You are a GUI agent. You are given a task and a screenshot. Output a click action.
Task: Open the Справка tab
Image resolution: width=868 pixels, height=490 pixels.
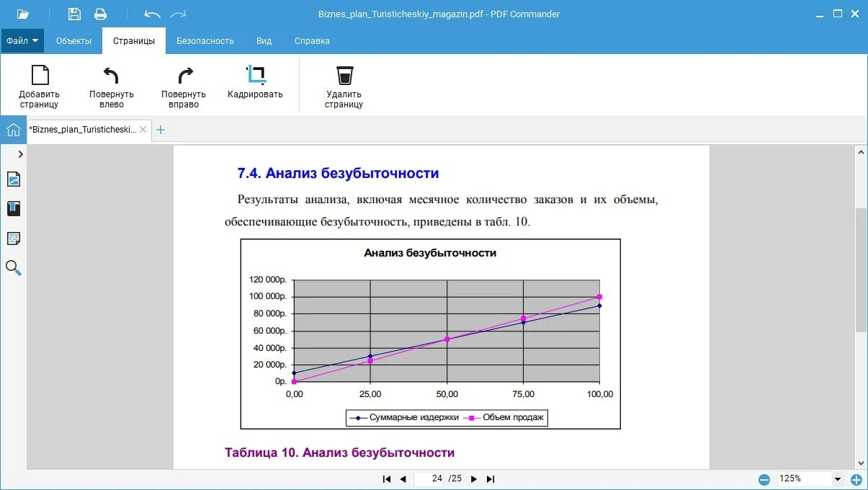pos(312,41)
